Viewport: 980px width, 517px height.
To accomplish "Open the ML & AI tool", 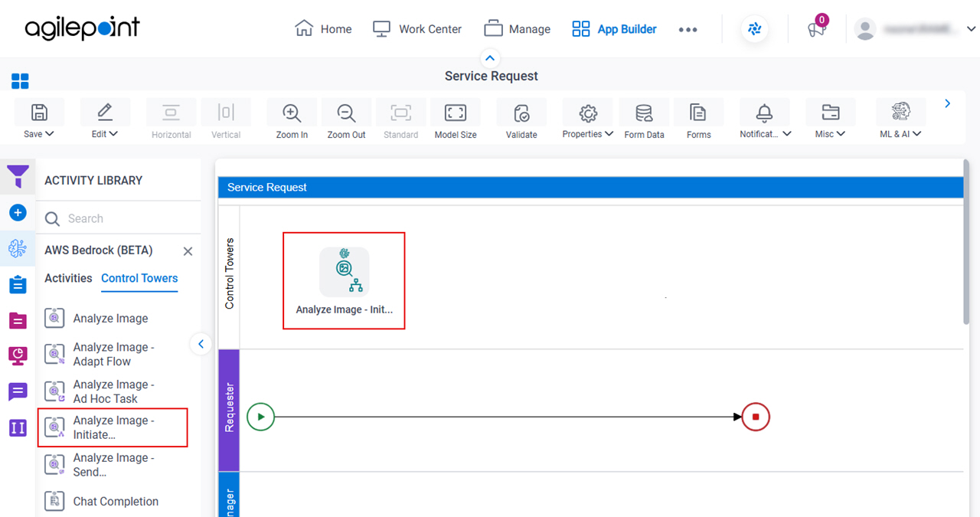I will (x=900, y=113).
